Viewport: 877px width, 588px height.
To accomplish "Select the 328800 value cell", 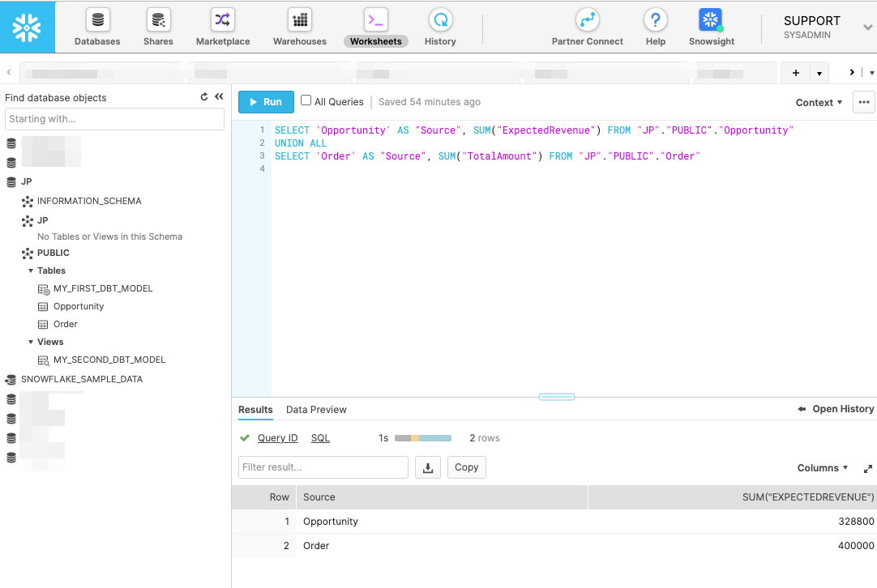I will 732,522.
